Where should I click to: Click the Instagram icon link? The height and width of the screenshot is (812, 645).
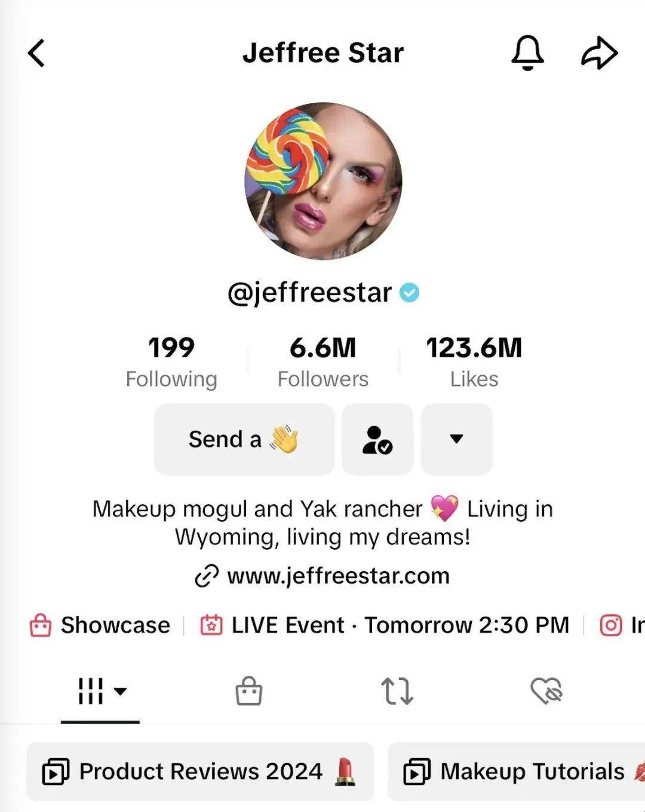pos(611,625)
